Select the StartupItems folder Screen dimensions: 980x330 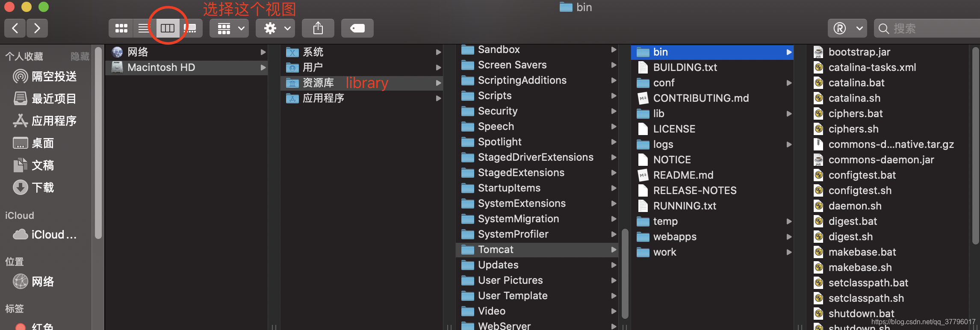(537, 188)
